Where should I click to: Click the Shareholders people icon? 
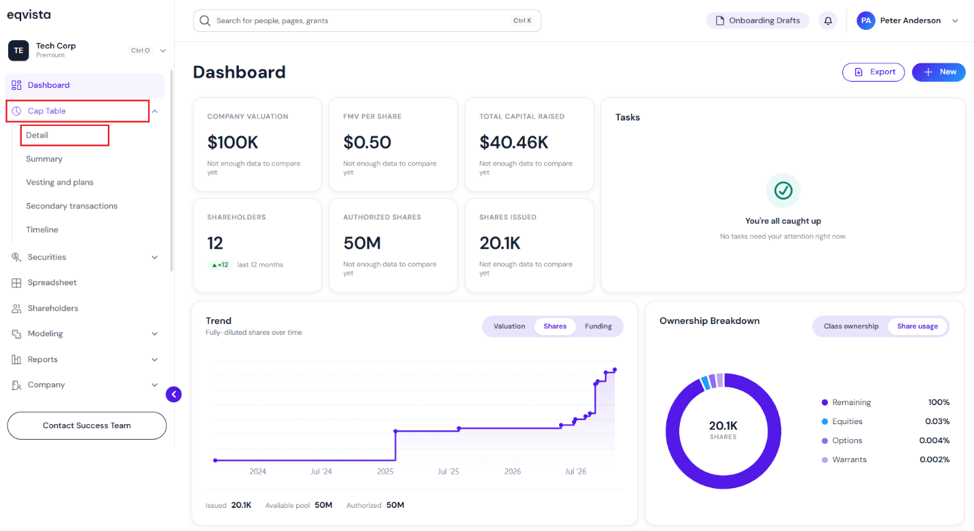pyautogui.click(x=16, y=309)
